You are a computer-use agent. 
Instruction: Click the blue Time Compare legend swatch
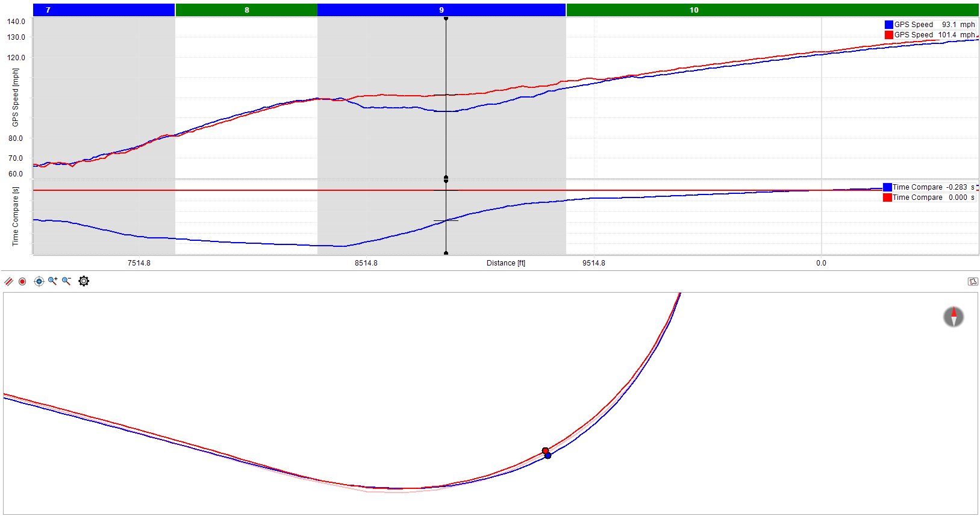tap(887, 187)
